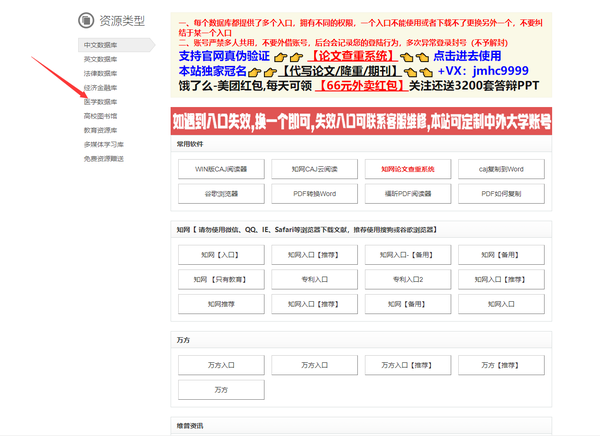Click the PDF转换Word button
600x440 pixels.
(315, 194)
